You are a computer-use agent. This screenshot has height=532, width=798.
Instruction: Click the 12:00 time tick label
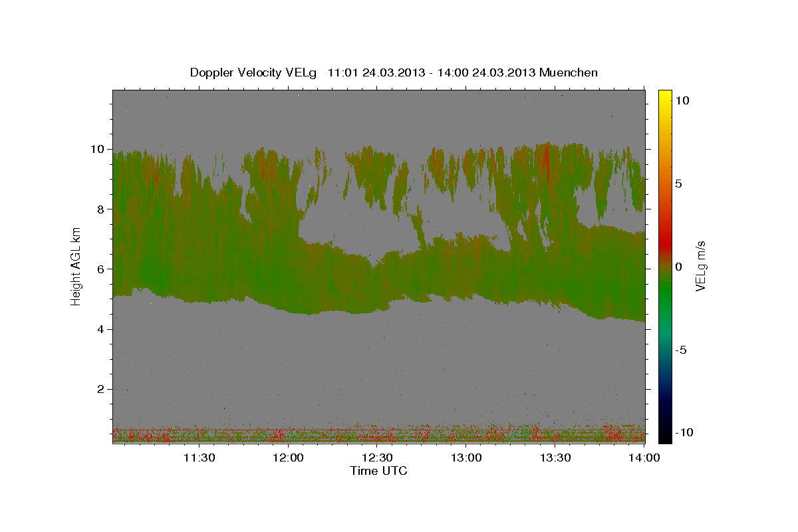pyautogui.click(x=289, y=458)
